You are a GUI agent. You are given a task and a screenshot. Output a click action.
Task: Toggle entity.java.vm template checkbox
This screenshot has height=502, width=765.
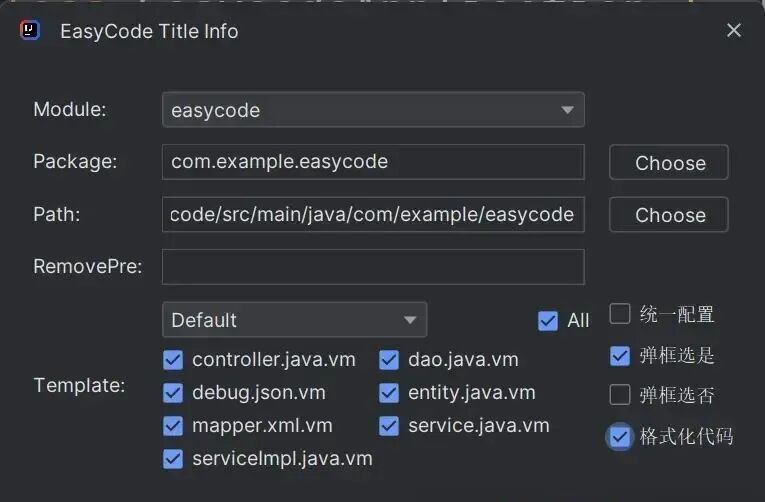pos(390,393)
